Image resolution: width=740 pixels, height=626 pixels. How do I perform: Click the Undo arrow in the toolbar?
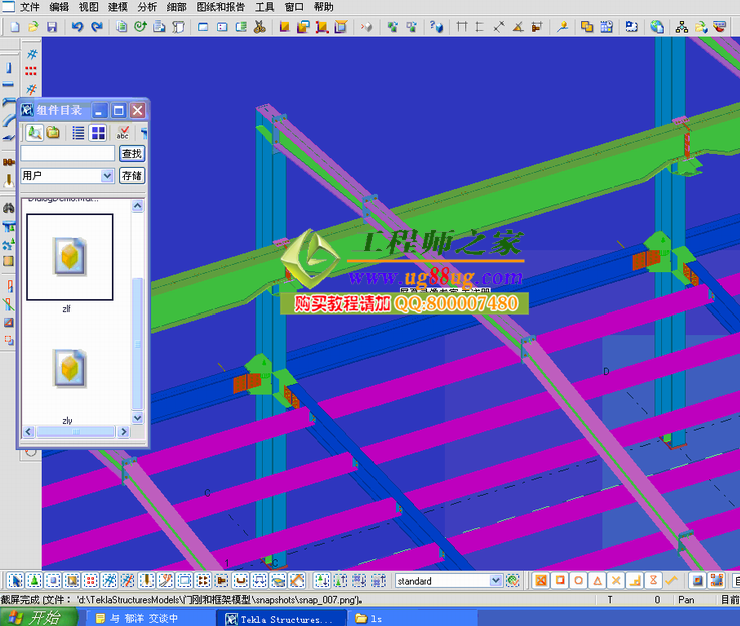tap(76, 27)
